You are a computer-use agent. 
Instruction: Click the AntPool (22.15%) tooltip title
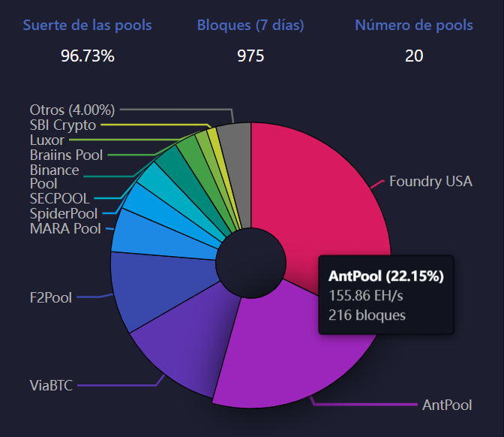[x=386, y=276]
